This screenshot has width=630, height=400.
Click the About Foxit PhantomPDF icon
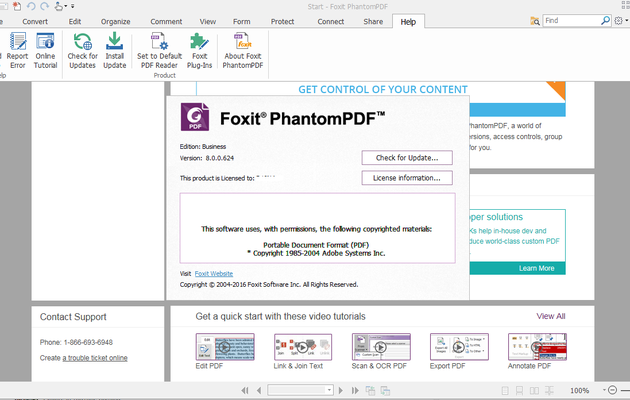point(242,50)
